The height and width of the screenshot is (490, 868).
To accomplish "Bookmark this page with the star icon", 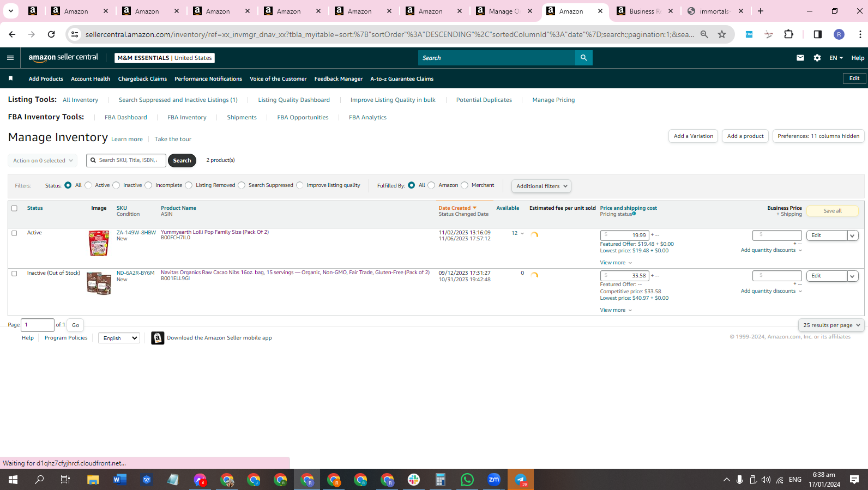I will coord(722,34).
